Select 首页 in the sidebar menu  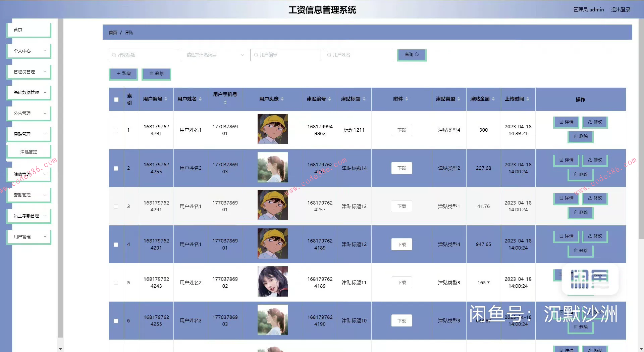[29, 30]
